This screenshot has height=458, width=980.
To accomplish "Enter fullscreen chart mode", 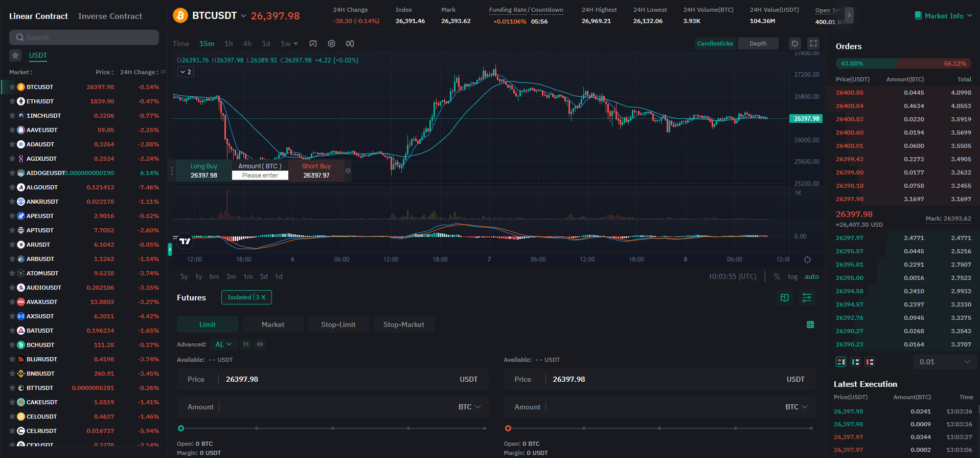I will click(813, 43).
